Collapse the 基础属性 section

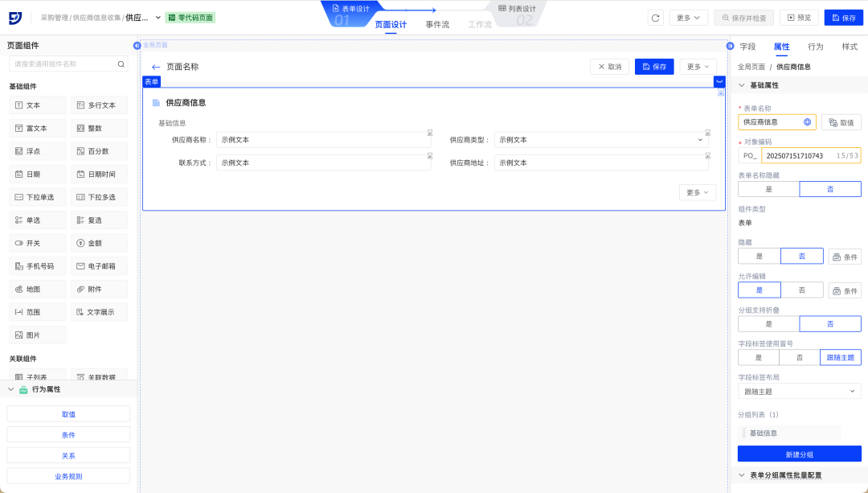coord(742,85)
